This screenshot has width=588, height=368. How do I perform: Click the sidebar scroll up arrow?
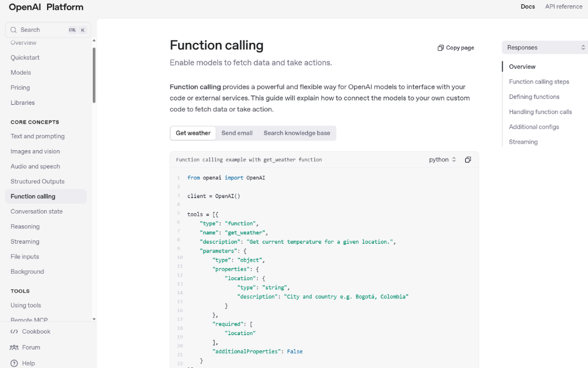click(x=93, y=41)
